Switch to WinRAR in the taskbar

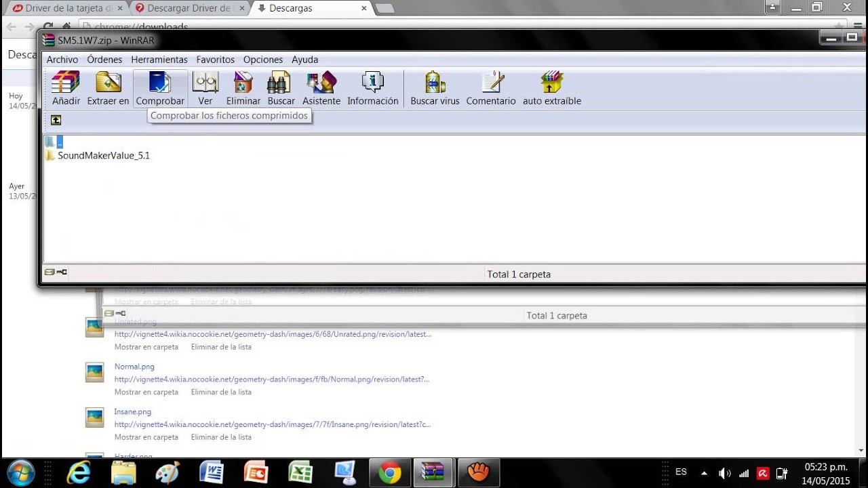433,472
